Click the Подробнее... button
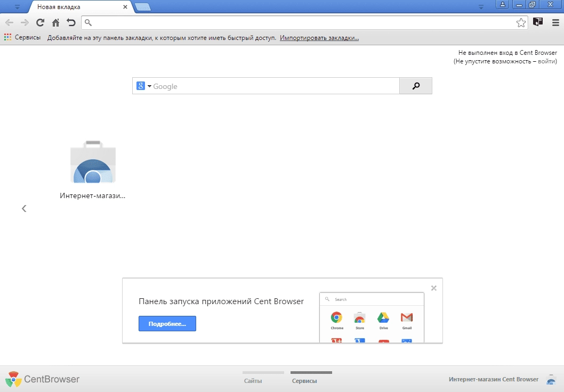The width and height of the screenshot is (564, 392). (167, 324)
